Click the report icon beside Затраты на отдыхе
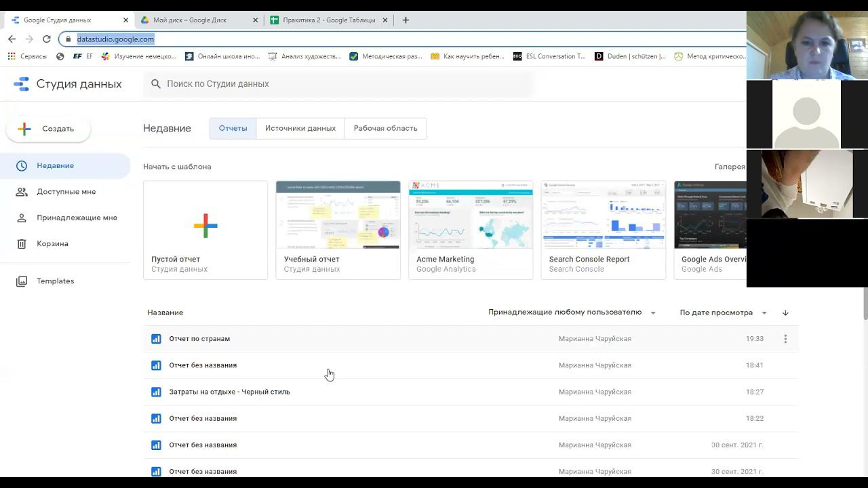868x488 pixels. tap(156, 392)
